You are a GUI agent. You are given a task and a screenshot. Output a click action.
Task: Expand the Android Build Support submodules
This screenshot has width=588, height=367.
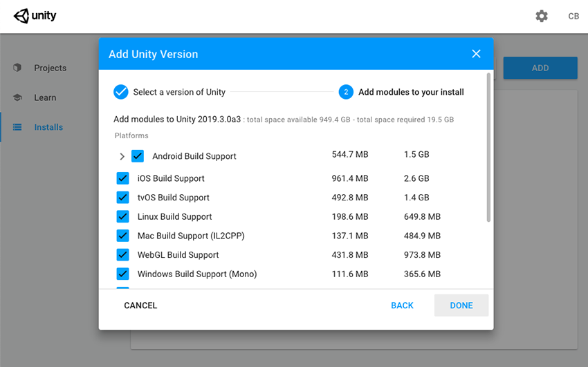pyautogui.click(x=122, y=156)
